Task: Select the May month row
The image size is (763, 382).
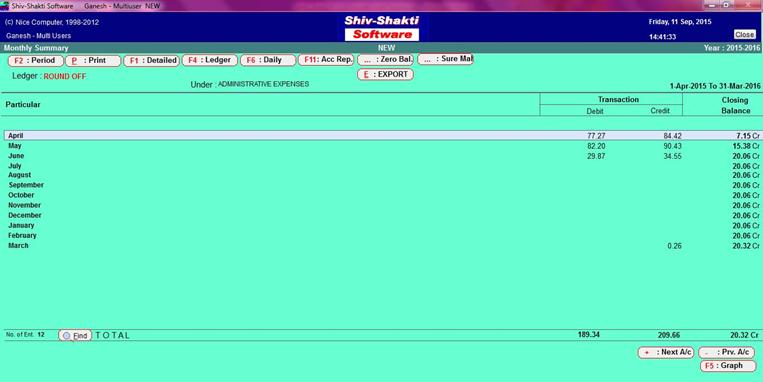Action: click(382, 146)
